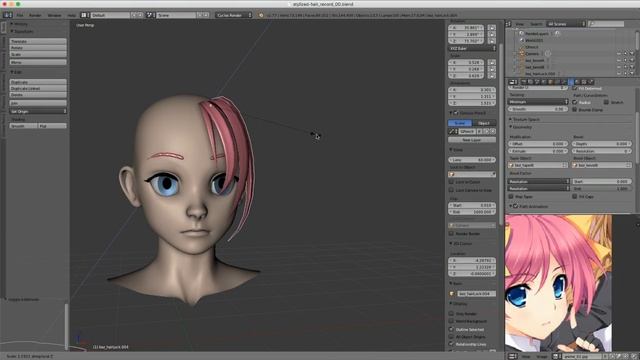Switch to Modifiers properties tab icon
Screen dimensions: 640x360
[564, 82]
